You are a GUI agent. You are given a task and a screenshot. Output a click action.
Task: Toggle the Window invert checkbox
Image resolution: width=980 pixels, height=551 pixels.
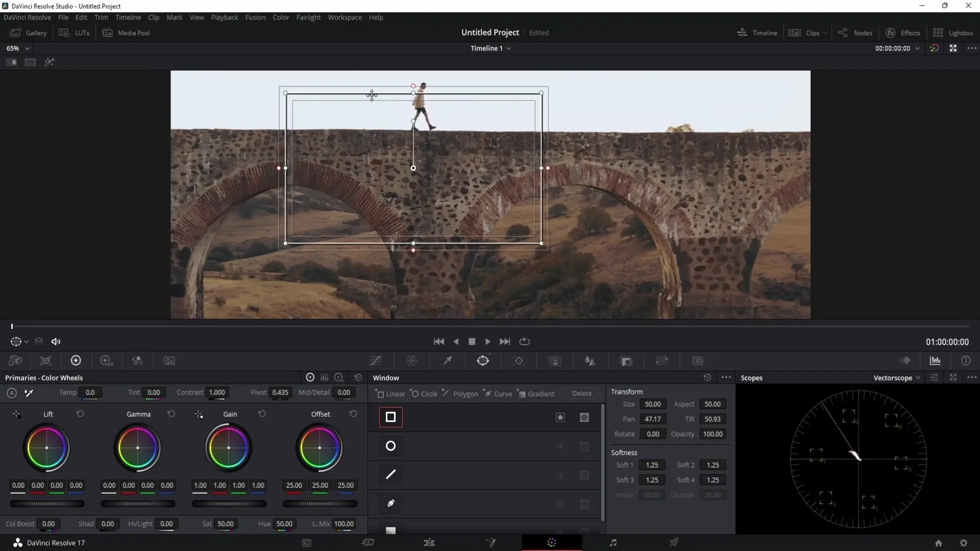click(560, 417)
